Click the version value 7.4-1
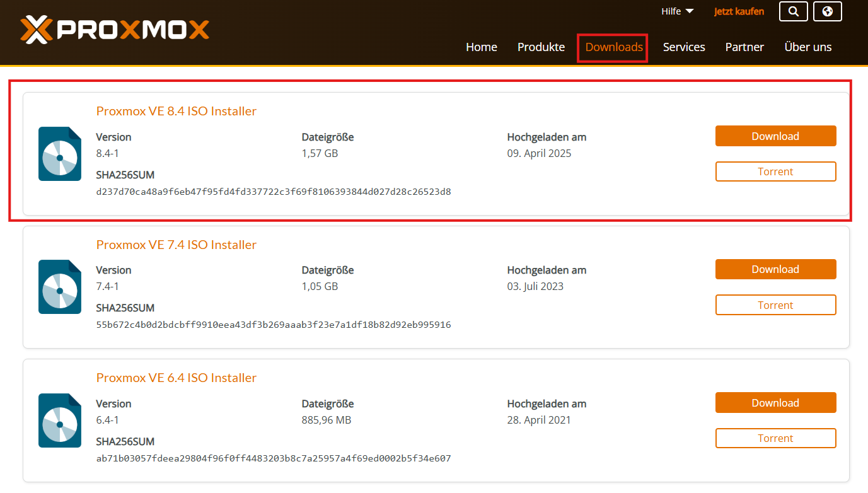Image resolution: width=868 pixels, height=493 pixels. pyautogui.click(x=108, y=286)
